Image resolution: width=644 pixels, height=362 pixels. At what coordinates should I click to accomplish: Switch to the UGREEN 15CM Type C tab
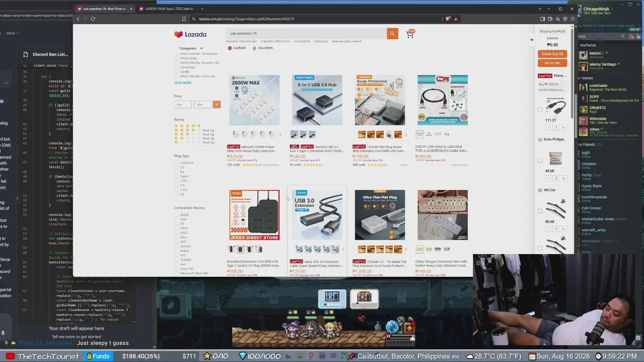pyautogui.click(x=167, y=9)
